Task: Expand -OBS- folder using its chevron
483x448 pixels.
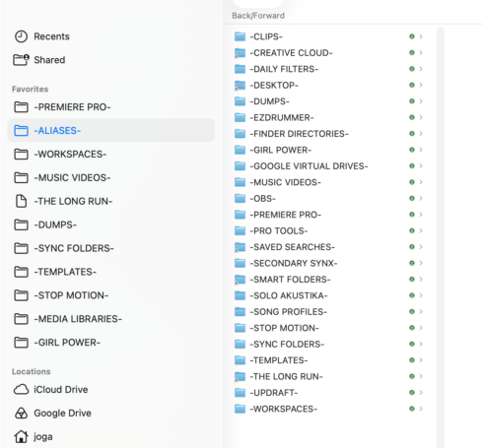Action: [x=421, y=198]
